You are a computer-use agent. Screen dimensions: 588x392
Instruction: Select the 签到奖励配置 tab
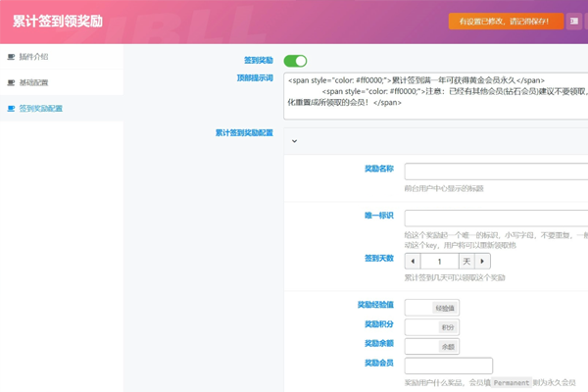[x=40, y=108]
